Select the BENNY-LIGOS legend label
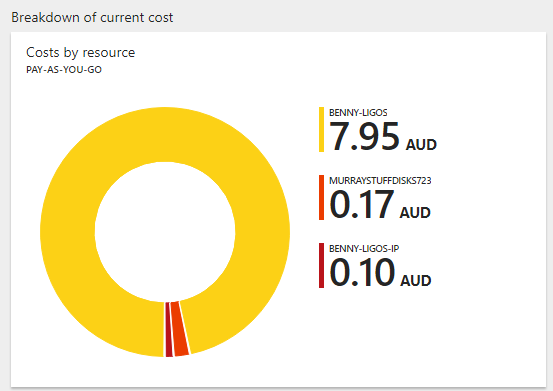The width and height of the screenshot is (553, 391). [358, 112]
